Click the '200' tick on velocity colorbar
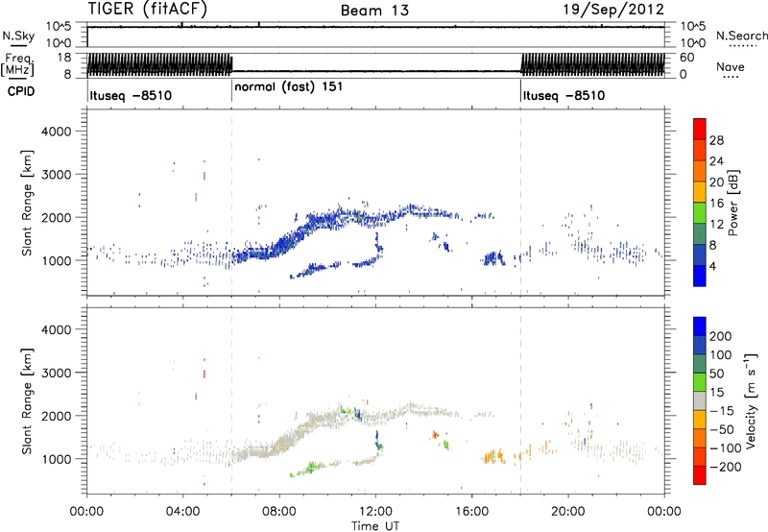Image resolution: width=768 pixels, height=532 pixels. pos(721,336)
